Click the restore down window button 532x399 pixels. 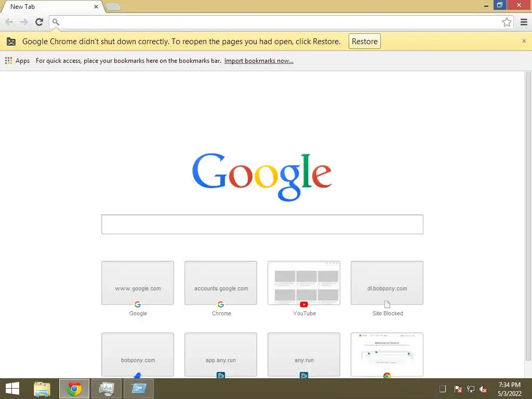pos(500,5)
